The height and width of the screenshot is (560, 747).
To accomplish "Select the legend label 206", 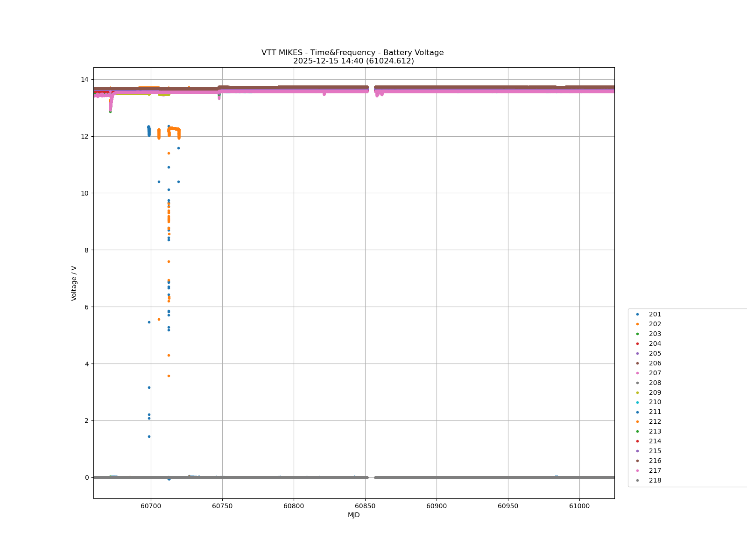I will pos(655,364).
